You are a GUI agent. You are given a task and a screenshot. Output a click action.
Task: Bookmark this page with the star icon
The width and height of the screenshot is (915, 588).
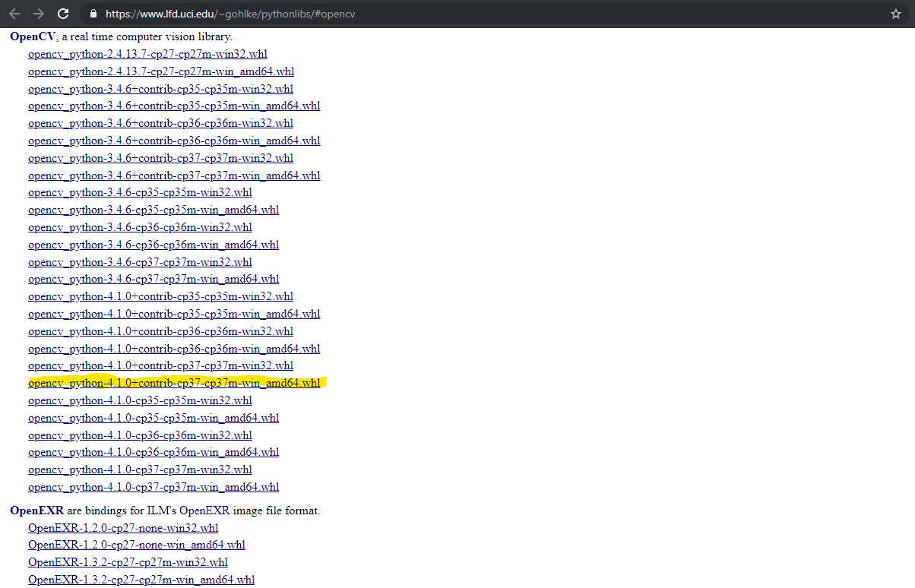(x=896, y=14)
